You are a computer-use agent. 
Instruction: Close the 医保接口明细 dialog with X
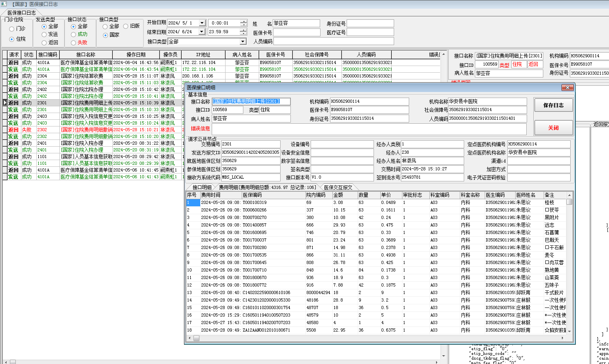[567, 87]
